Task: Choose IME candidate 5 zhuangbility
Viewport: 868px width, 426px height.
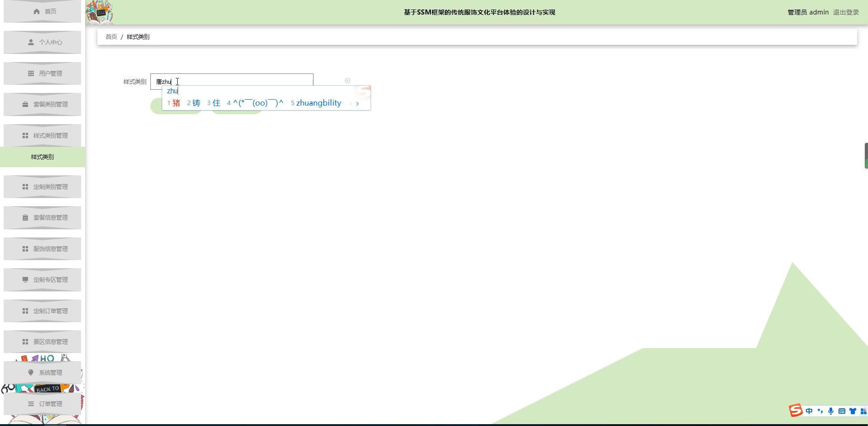Action: [x=316, y=103]
